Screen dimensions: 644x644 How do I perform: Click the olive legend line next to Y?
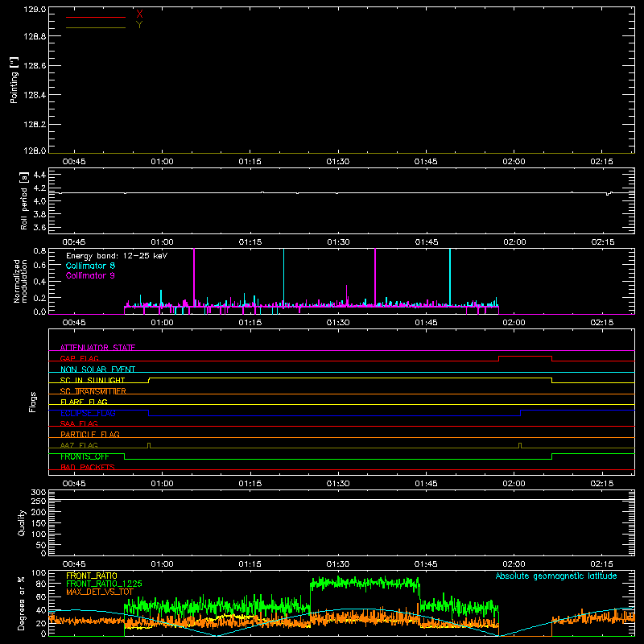96,28
